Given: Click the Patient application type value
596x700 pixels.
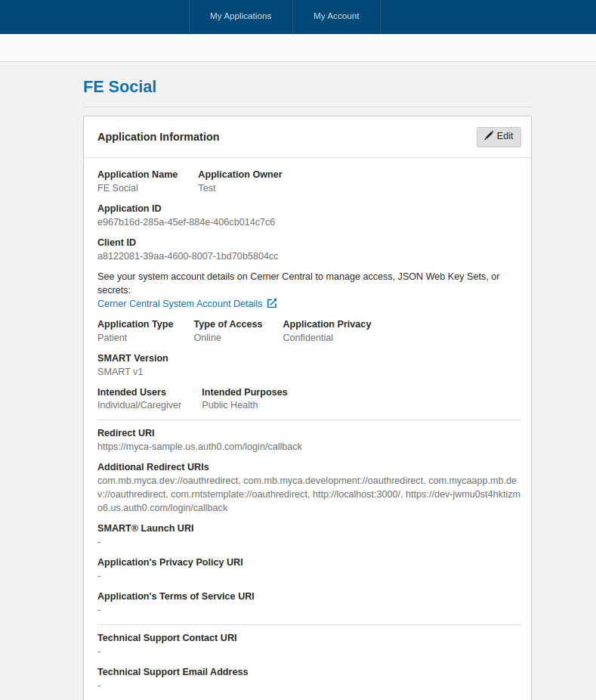Looking at the screenshot, I should tap(113, 338).
